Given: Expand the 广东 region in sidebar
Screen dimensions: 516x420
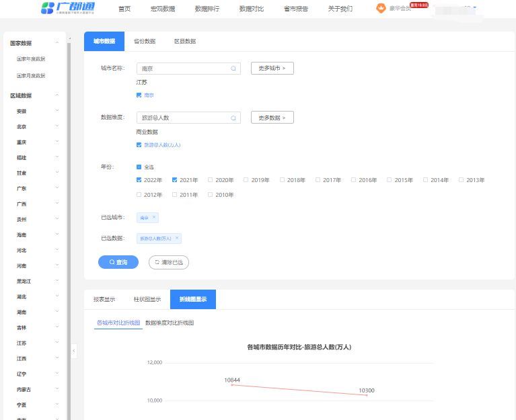Looking at the screenshot, I should coord(57,189).
